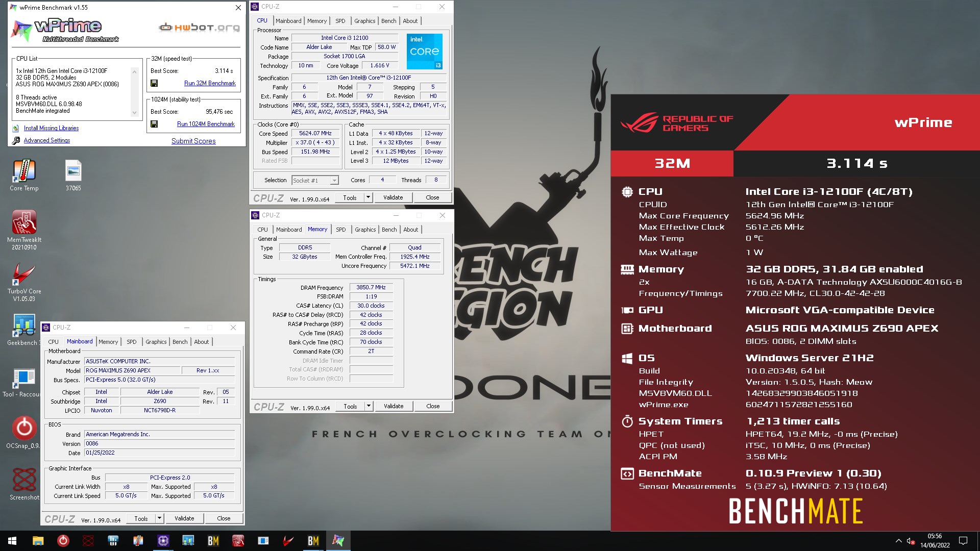Click Close button in Memory CPU-Z window
Image resolution: width=980 pixels, height=551 pixels.
click(433, 406)
